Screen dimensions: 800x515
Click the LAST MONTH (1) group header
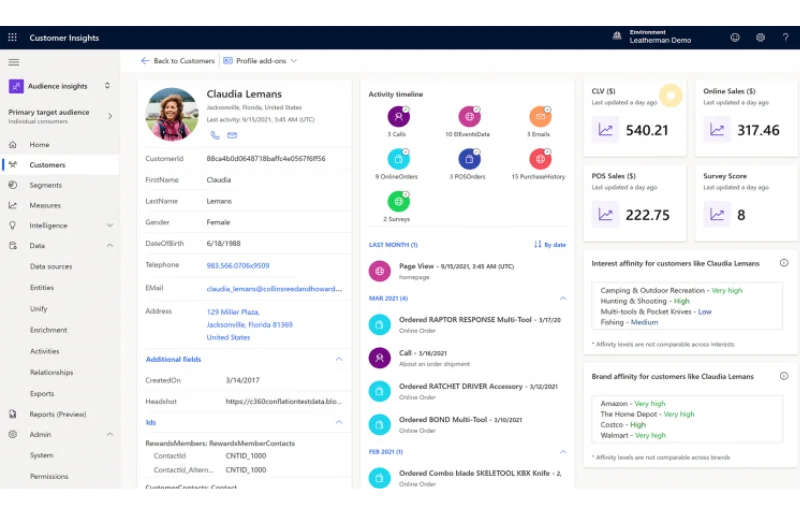[393, 244]
